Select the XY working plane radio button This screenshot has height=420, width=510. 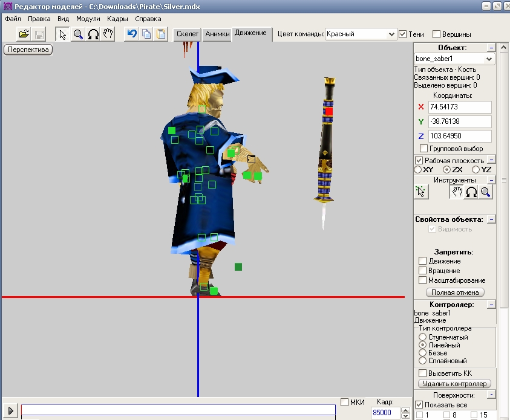tap(418, 170)
